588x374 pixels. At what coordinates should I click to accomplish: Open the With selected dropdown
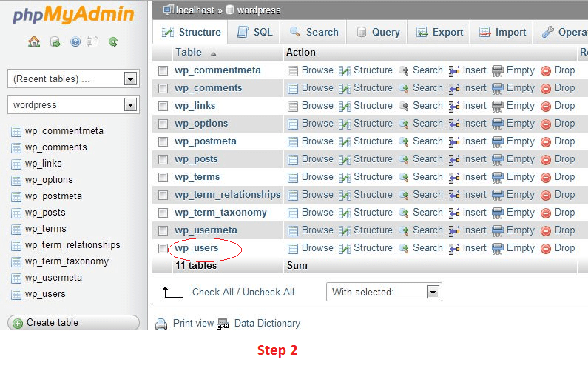click(384, 292)
